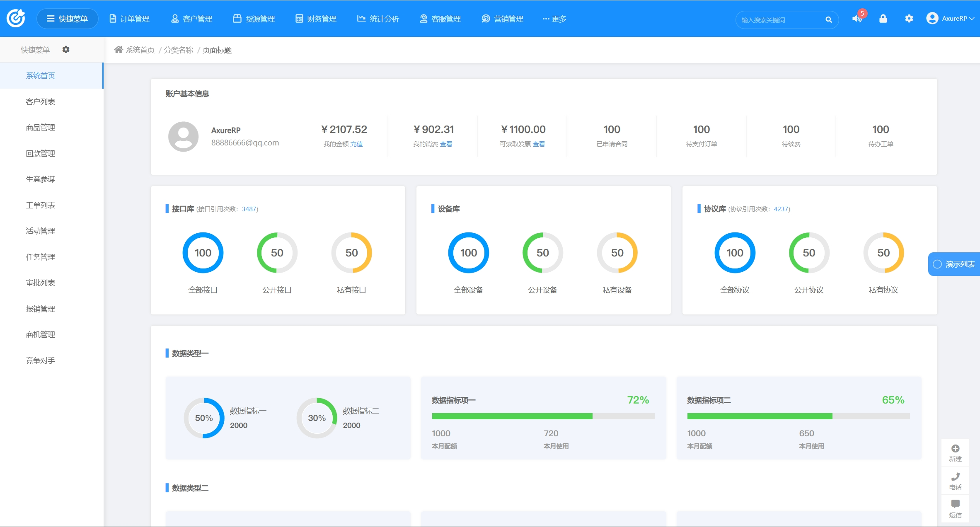Open 货源管理 in top navigation

click(254, 19)
